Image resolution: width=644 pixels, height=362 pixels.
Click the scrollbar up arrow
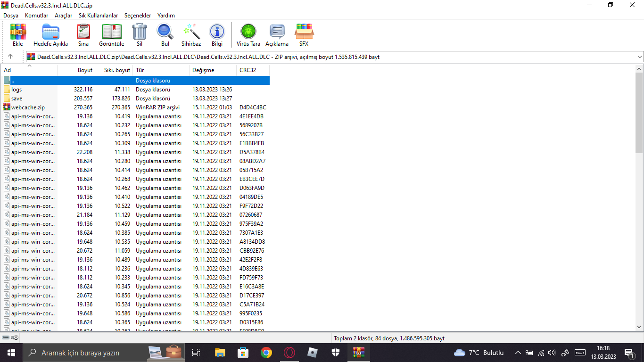639,68
